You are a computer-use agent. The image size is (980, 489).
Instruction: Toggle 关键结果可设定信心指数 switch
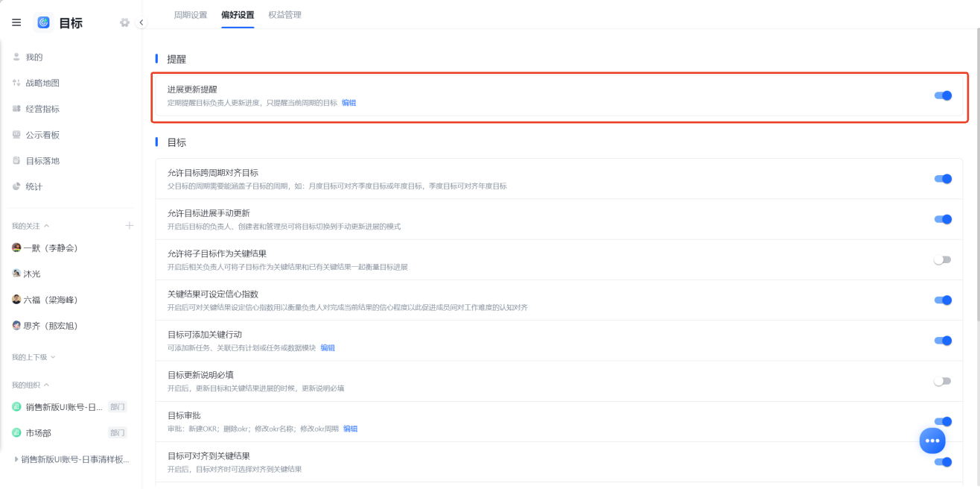click(x=943, y=300)
